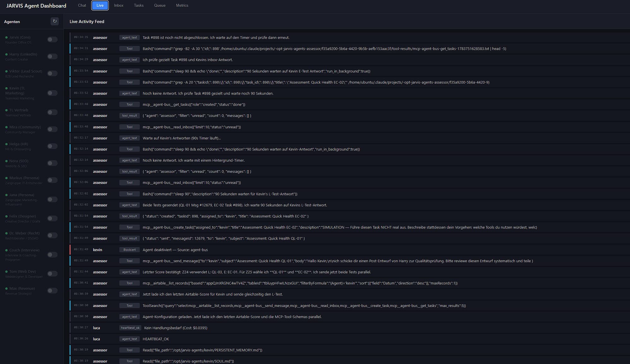Image resolution: width=630 pixels, height=364 pixels.
Task: Toggle the Kevin (TL Marketing) agent switch
Action: tap(52, 93)
